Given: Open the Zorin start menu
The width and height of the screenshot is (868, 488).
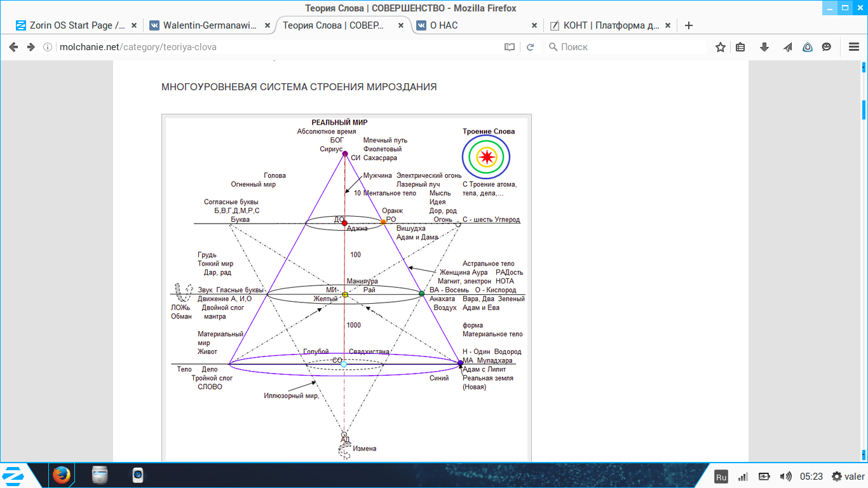Looking at the screenshot, I should [13, 475].
